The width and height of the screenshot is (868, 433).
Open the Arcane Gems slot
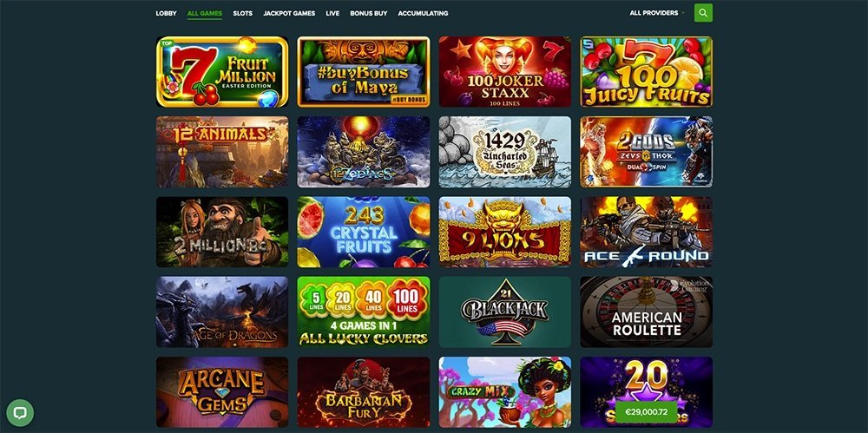point(222,392)
